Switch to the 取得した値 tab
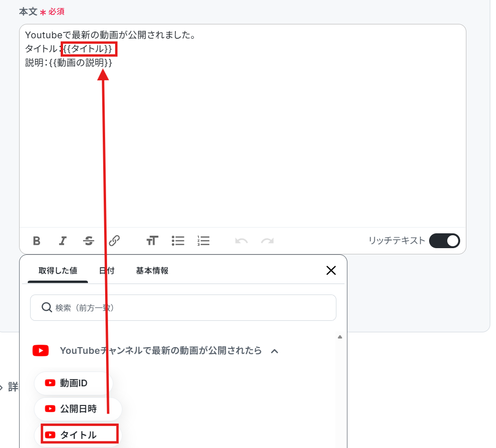The image size is (496, 448). (x=58, y=271)
